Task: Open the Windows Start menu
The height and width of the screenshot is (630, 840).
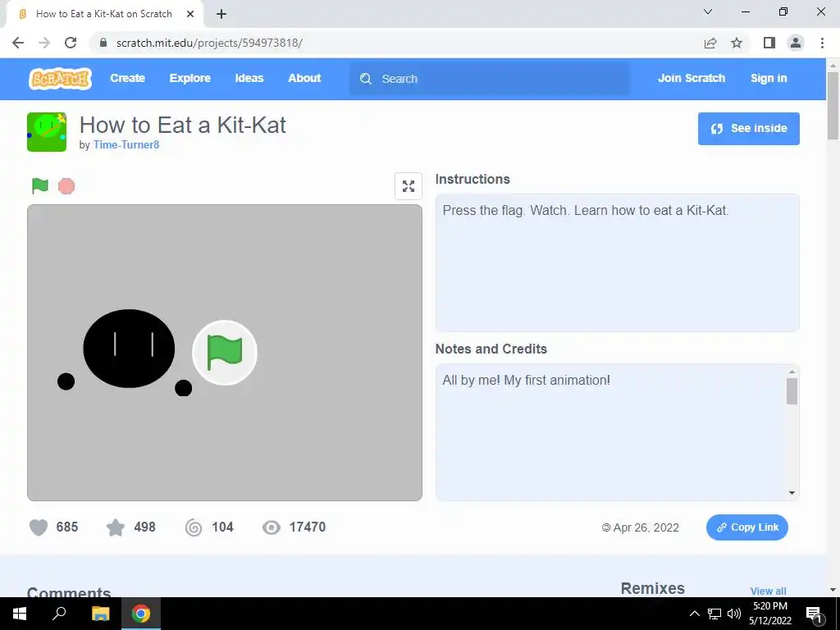Action: click(x=20, y=614)
